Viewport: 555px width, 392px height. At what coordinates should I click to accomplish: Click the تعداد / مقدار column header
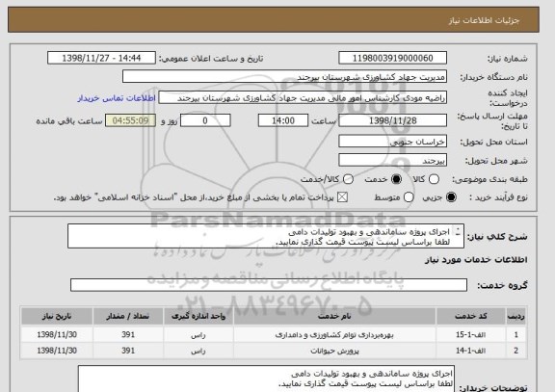tap(128, 316)
